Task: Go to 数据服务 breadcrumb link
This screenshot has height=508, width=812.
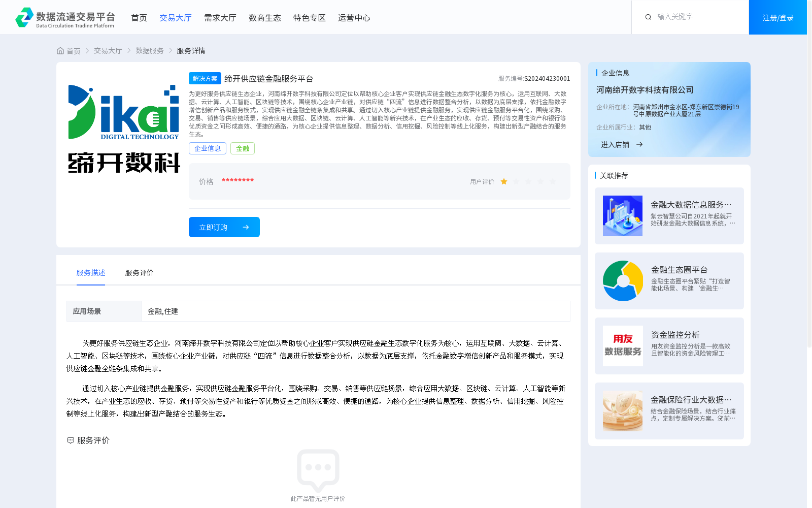Action: (x=150, y=51)
